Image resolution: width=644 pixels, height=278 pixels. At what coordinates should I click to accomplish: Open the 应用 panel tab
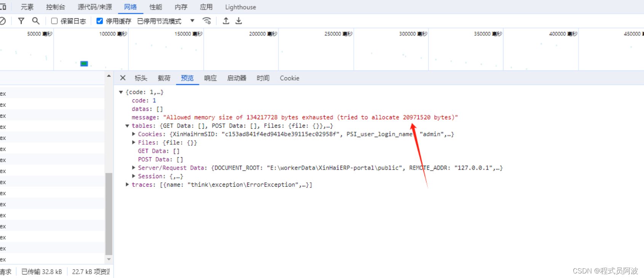(206, 7)
